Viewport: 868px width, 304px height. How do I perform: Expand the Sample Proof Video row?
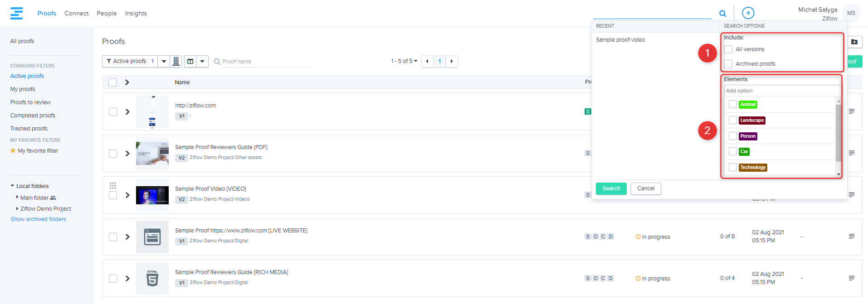tap(127, 195)
